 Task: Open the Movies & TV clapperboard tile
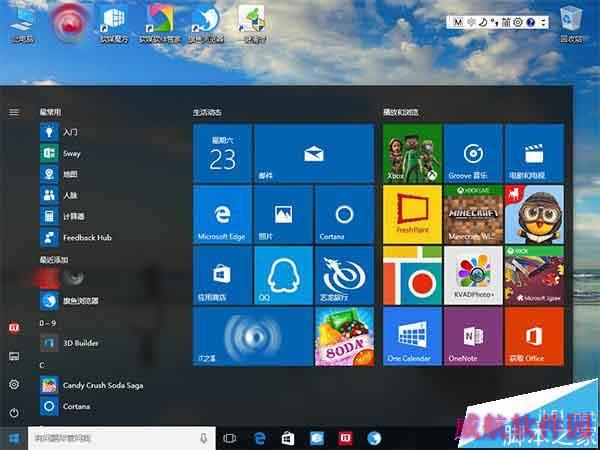pyautogui.click(x=535, y=153)
